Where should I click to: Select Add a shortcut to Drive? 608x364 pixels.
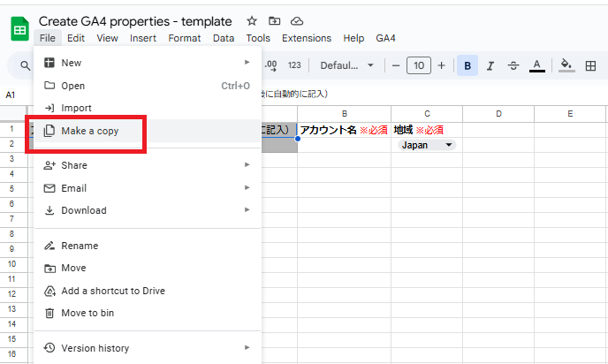(148, 291)
